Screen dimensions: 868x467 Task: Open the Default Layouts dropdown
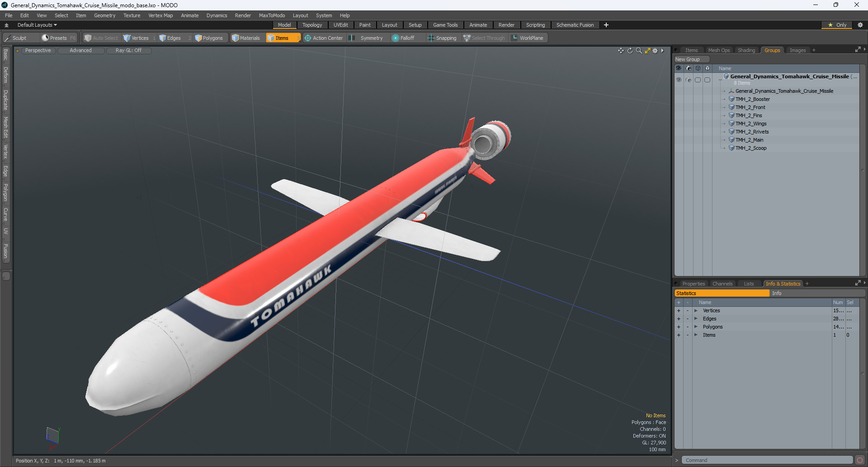[x=37, y=25]
